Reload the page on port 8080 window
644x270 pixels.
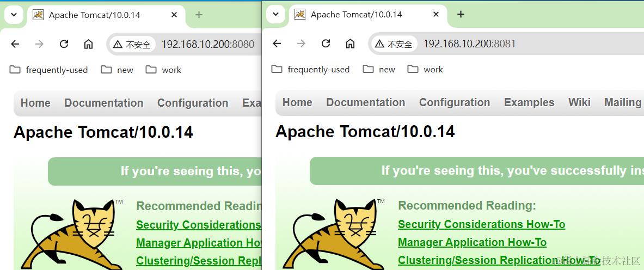(64, 44)
